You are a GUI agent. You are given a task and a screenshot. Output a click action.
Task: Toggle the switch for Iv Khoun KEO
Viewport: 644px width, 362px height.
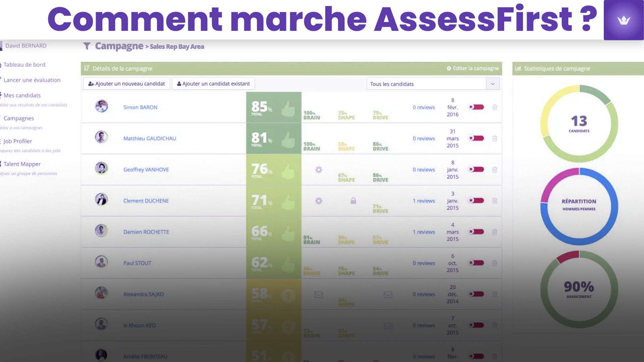[x=476, y=325]
